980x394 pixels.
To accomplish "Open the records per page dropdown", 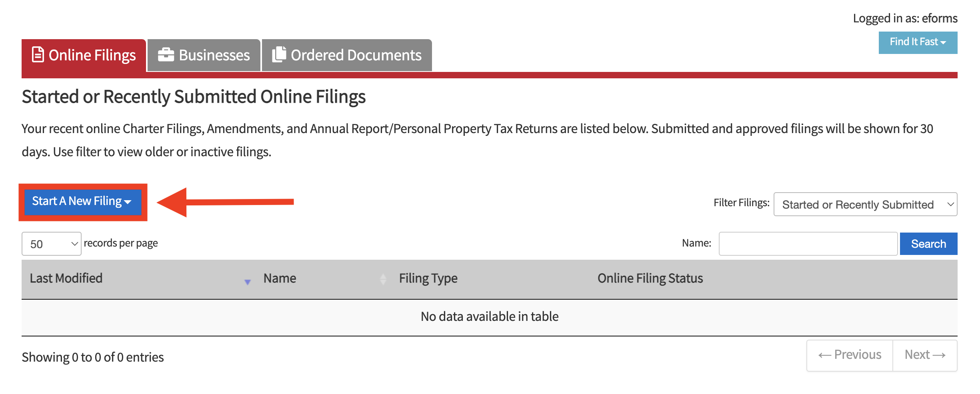I will click(52, 244).
